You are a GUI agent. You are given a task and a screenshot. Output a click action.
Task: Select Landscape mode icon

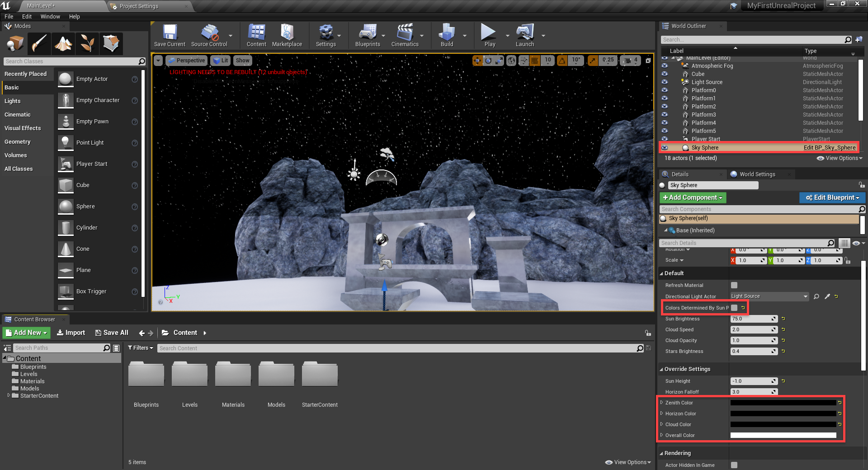[63, 43]
